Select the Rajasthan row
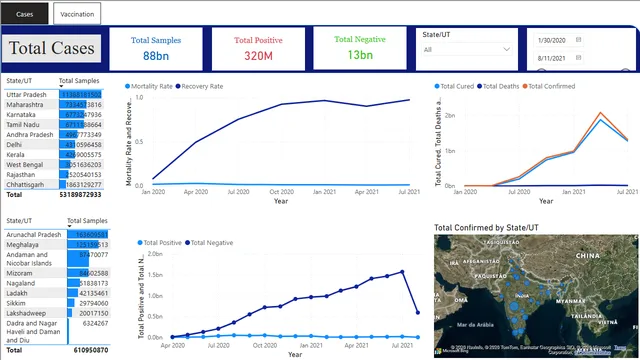Image resolution: width=640 pixels, height=360 pixels. (54, 175)
